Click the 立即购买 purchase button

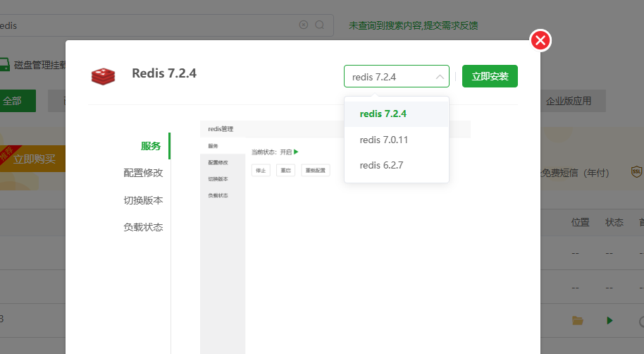click(x=34, y=159)
